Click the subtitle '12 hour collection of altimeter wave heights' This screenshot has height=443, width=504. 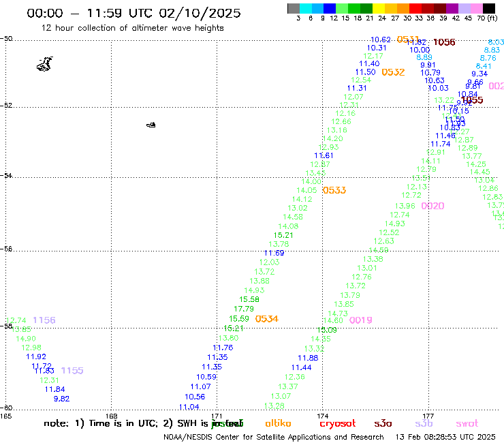132,29
